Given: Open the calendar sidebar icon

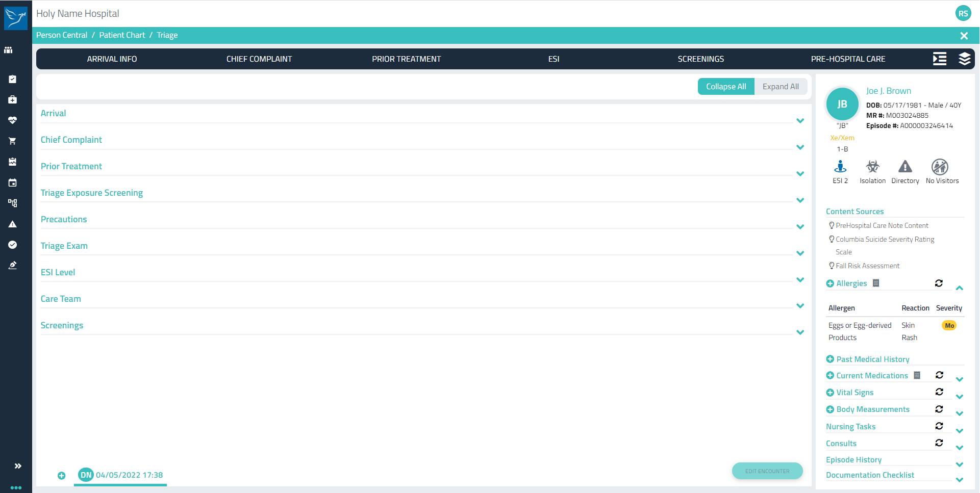Looking at the screenshot, I should point(12,183).
